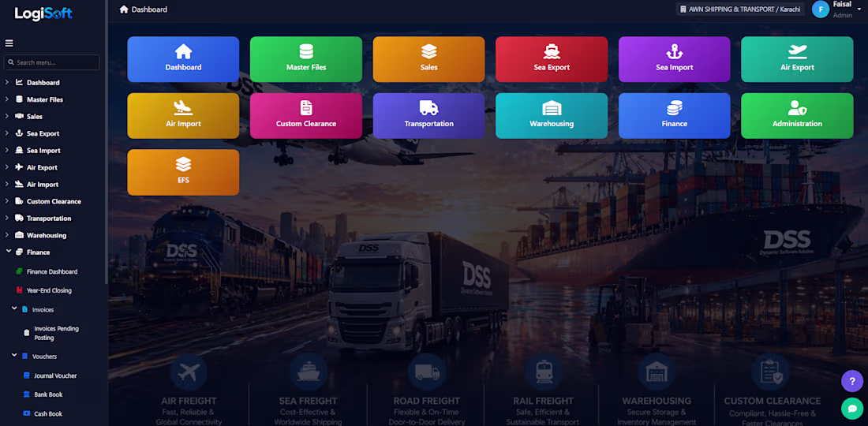The width and height of the screenshot is (868, 426).
Task: Expand the Transportation sidebar chevron
Action: tap(6, 218)
